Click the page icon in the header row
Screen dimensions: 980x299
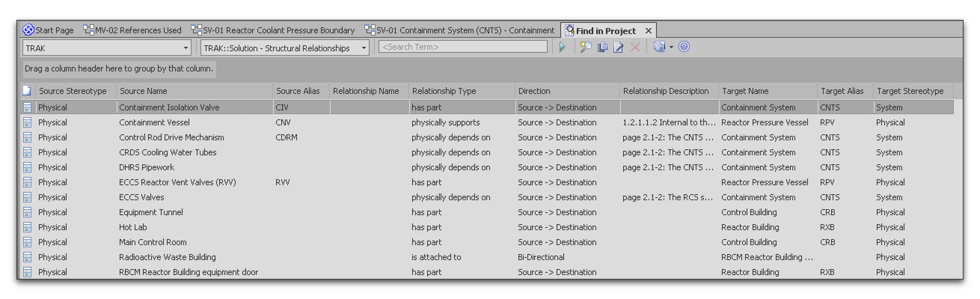tap(27, 91)
